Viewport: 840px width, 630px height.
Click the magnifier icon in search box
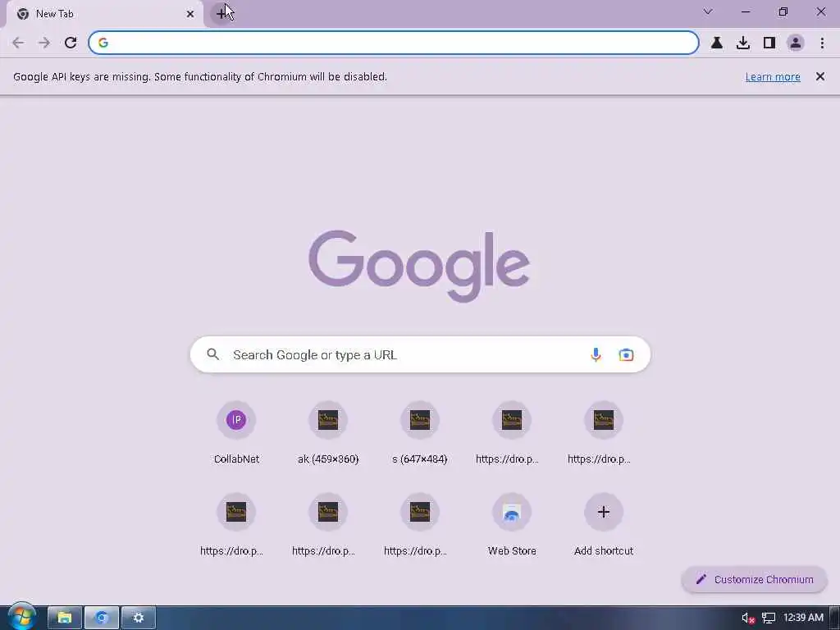pyautogui.click(x=212, y=354)
